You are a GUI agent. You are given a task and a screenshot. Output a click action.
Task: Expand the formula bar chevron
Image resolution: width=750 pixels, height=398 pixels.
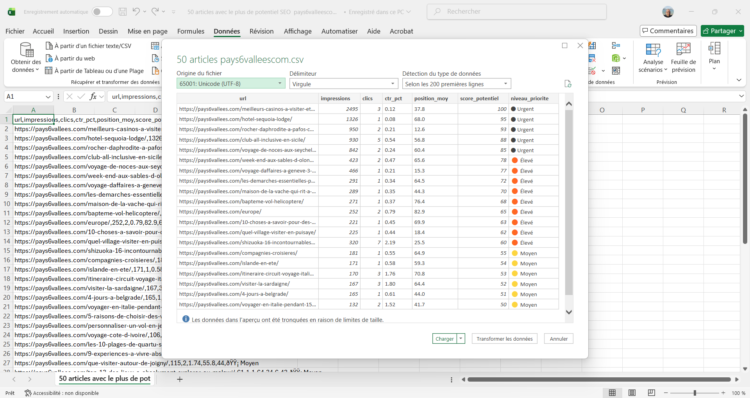click(741, 97)
